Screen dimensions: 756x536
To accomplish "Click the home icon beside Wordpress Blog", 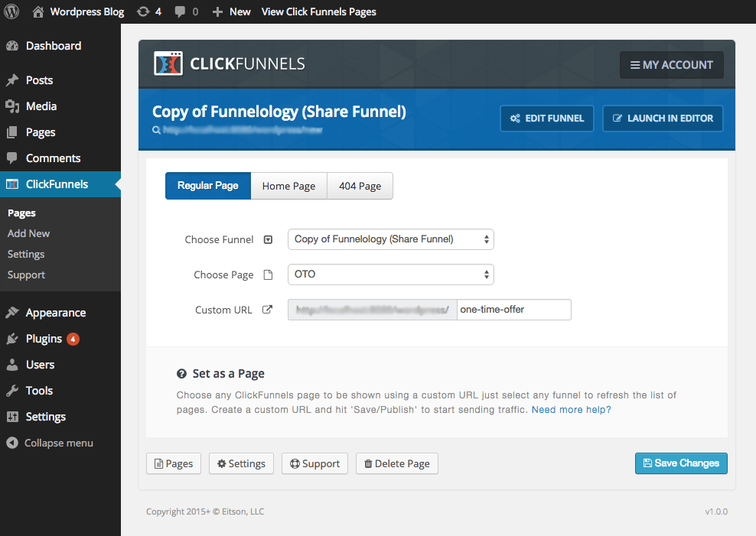I will point(38,11).
